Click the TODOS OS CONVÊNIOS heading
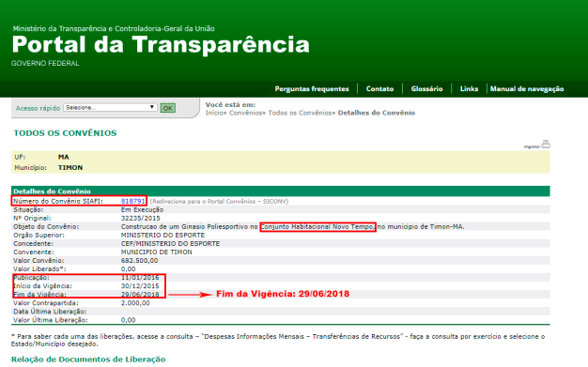This screenshot has height=367, width=588. click(65, 133)
